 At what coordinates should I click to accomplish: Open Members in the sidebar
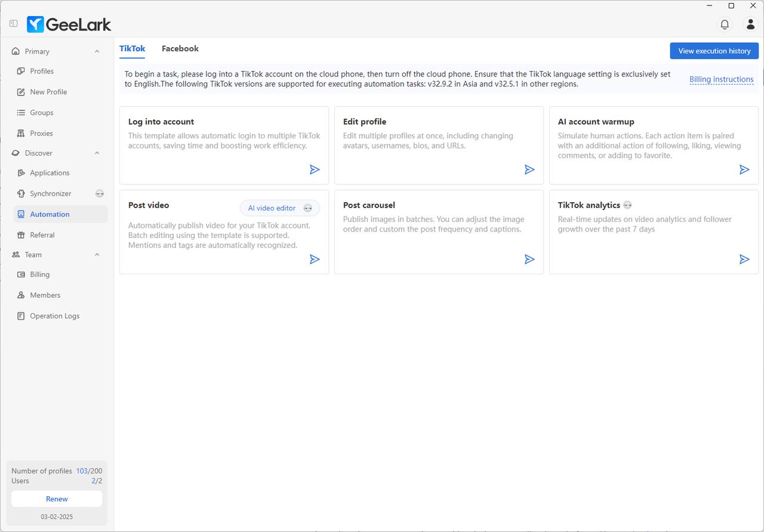60,295
